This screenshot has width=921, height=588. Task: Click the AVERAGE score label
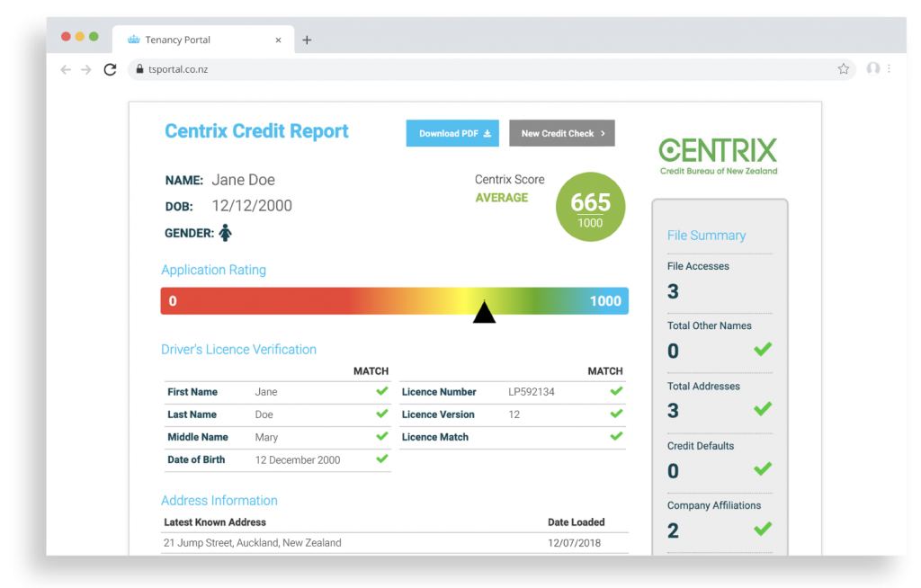pyautogui.click(x=502, y=198)
